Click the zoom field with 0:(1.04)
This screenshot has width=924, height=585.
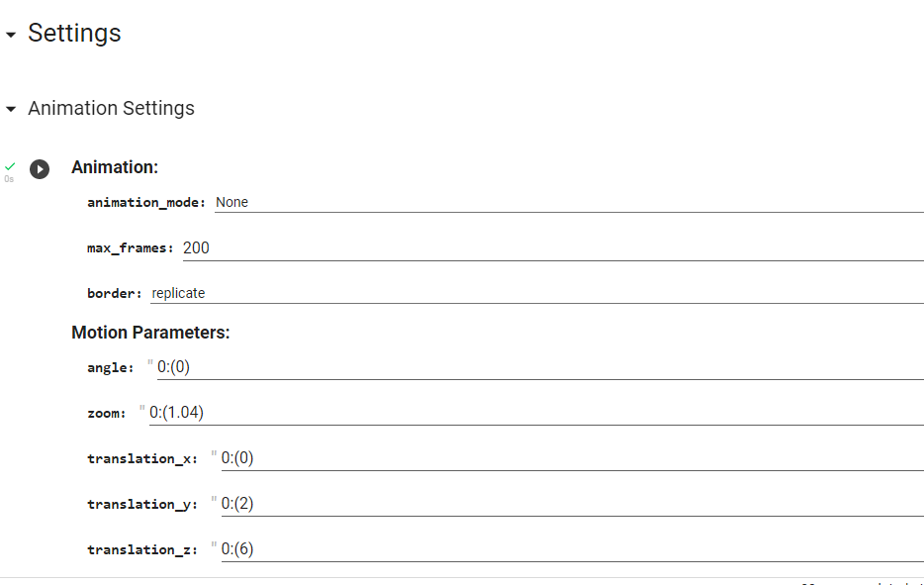tap(536, 413)
